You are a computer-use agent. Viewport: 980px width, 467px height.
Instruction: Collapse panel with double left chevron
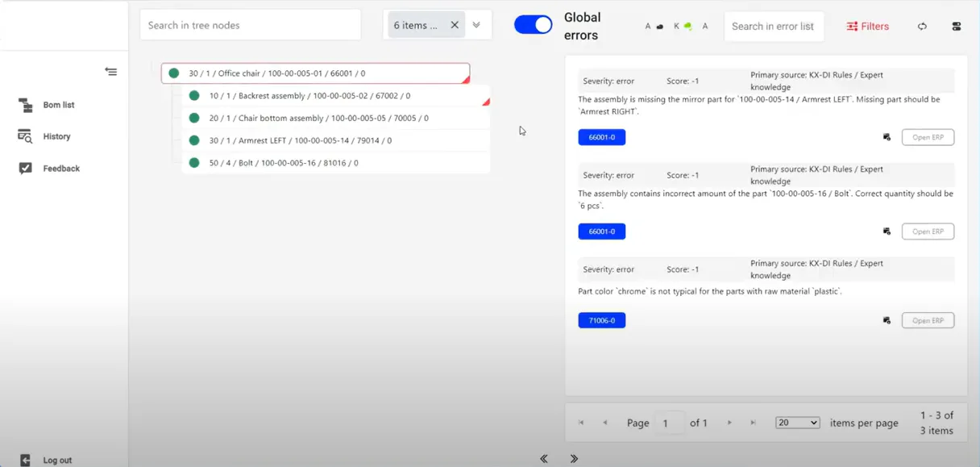(544, 458)
